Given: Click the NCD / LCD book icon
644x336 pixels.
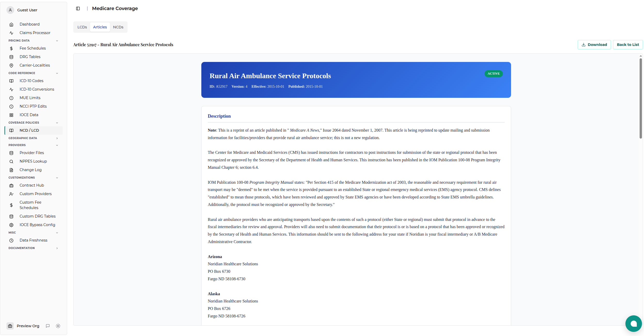Looking at the screenshot, I should 11,131.
